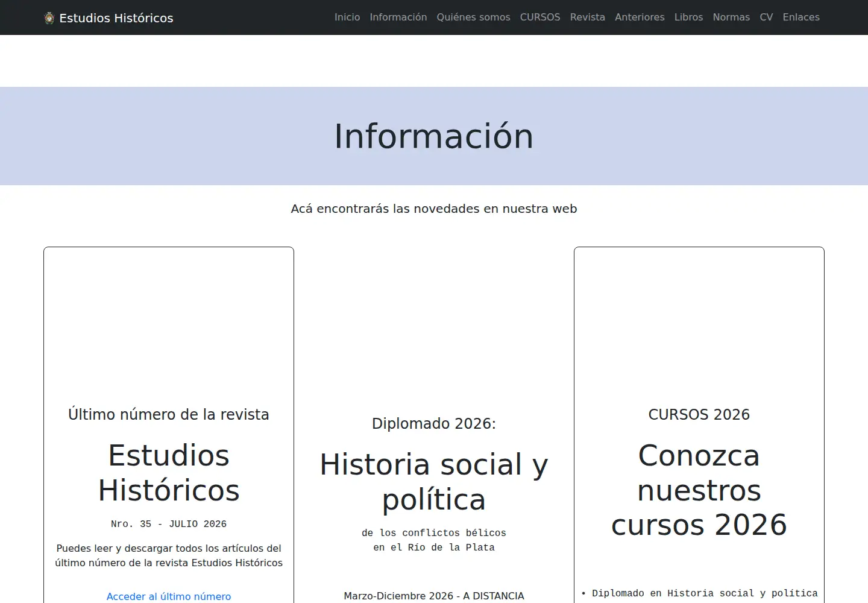This screenshot has height=603, width=868.
Task: Open the Libros section
Action: pos(688,17)
